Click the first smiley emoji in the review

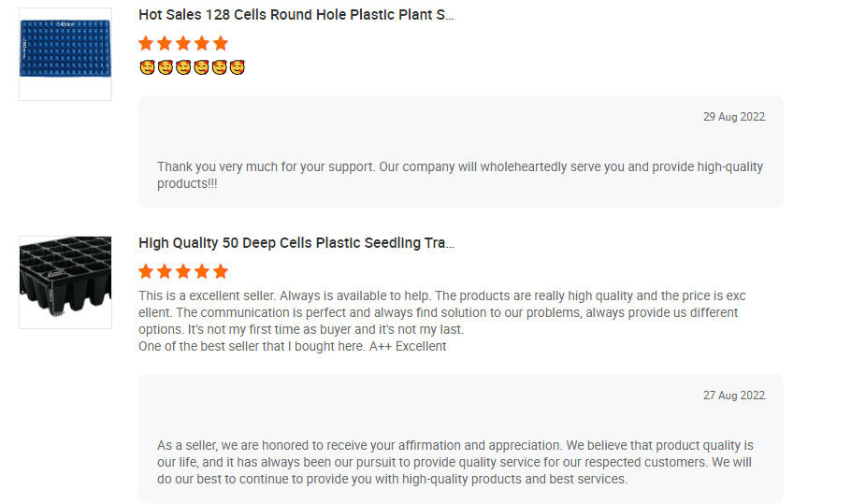click(146, 67)
